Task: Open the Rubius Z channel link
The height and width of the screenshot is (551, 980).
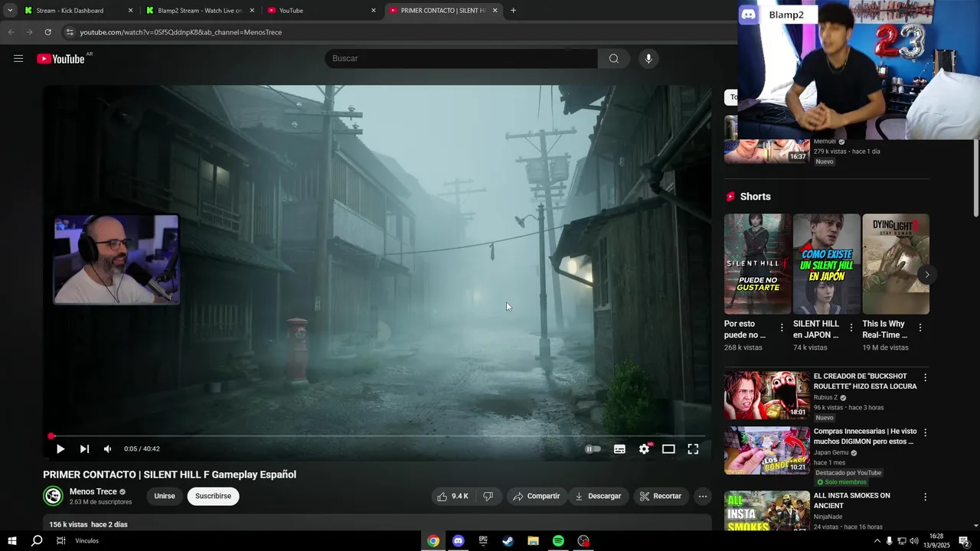Action: [x=825, y=398]
